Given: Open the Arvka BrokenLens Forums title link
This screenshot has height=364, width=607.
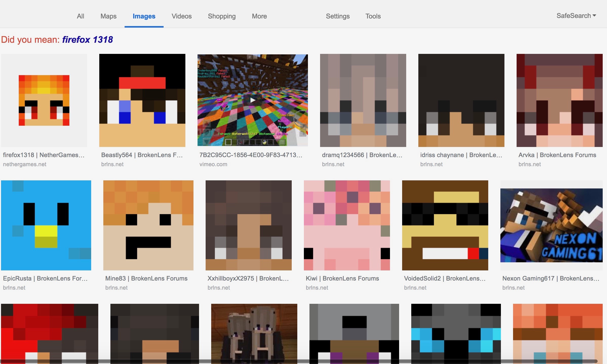Looking at the screenshot, I should [x=557, y=155].
